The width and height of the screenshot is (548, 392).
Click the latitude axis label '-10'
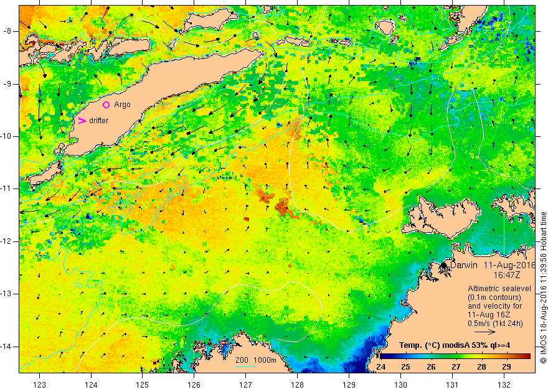6,136
